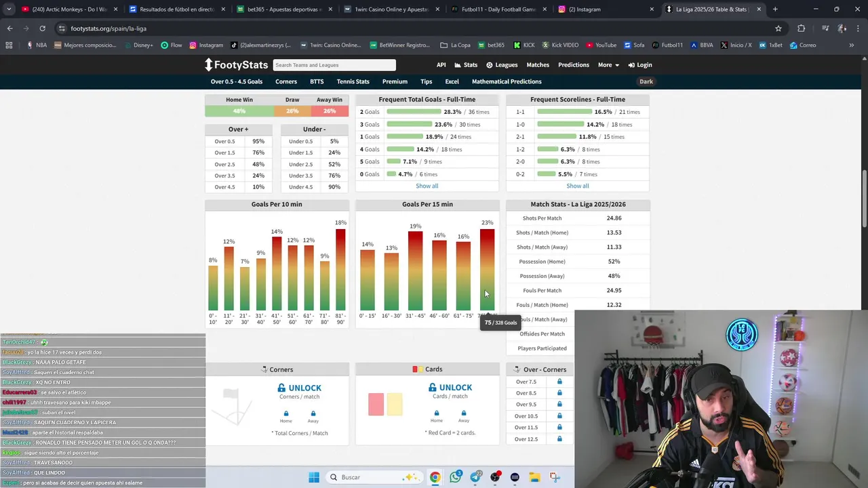
Task: Open the API link in the header
Action: (x=441, y=65)
